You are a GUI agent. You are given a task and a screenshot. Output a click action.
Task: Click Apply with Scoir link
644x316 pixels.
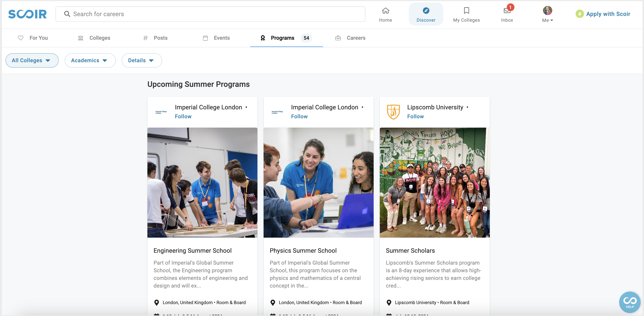click(x=608, y=14)
